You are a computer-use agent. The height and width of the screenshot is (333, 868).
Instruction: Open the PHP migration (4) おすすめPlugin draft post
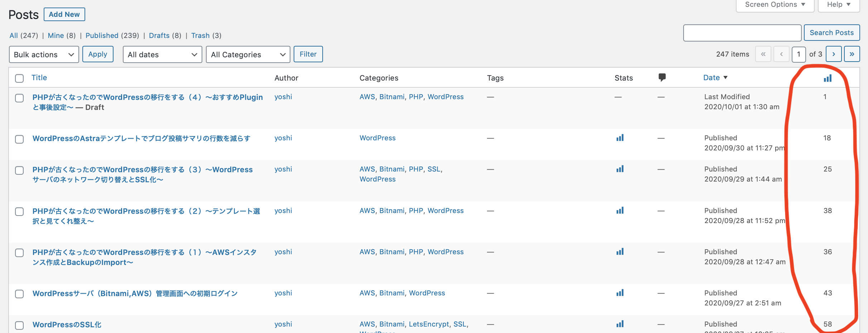(x=148, y=102)
